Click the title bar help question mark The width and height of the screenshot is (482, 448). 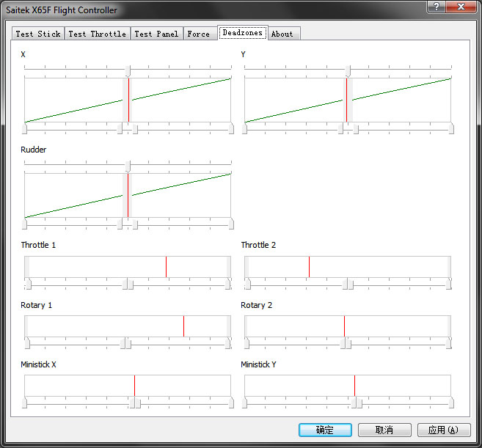(436, 7)
